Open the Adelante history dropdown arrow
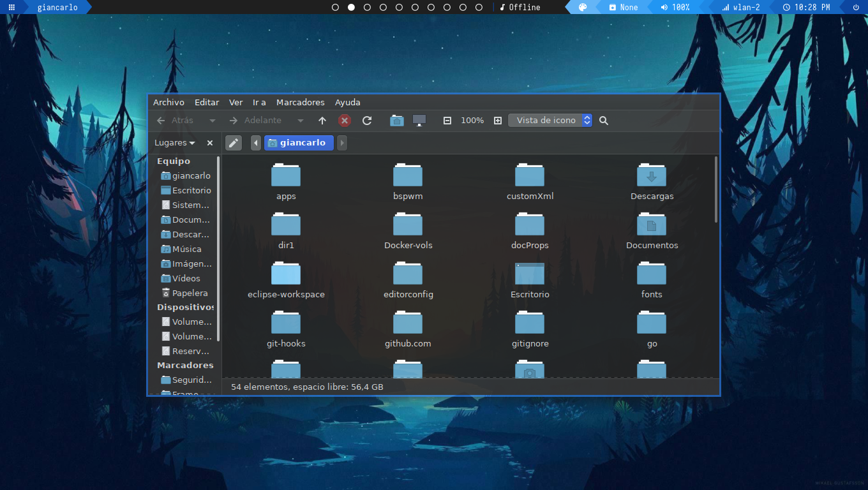Image resolution: width=868 pixels, height=490 pixels. pos(300,120)
